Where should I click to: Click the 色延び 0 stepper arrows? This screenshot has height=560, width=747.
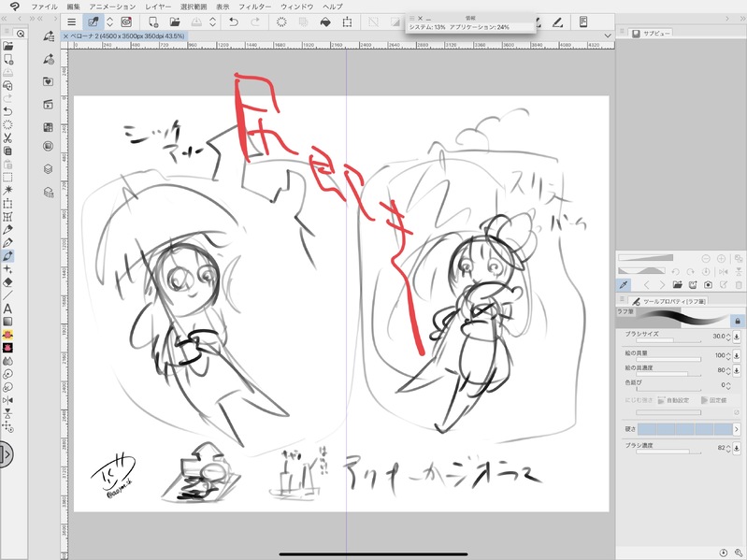coord(728,385)
